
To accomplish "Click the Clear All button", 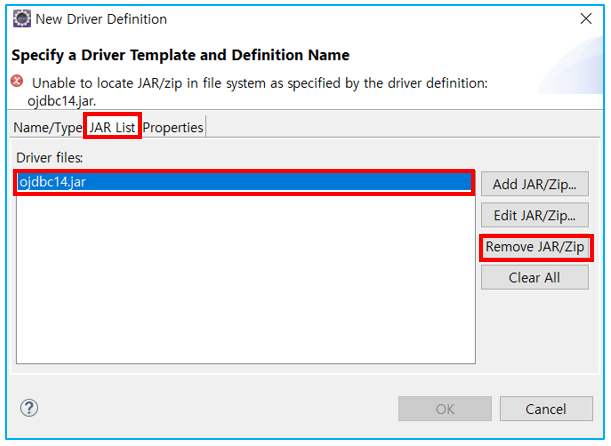I will click(535, 278).
